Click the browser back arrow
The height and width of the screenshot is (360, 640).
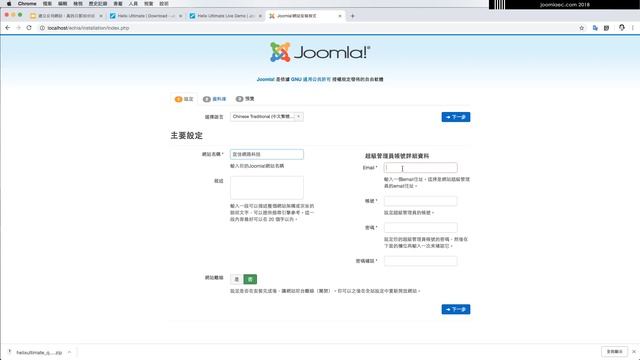[7, 28]
